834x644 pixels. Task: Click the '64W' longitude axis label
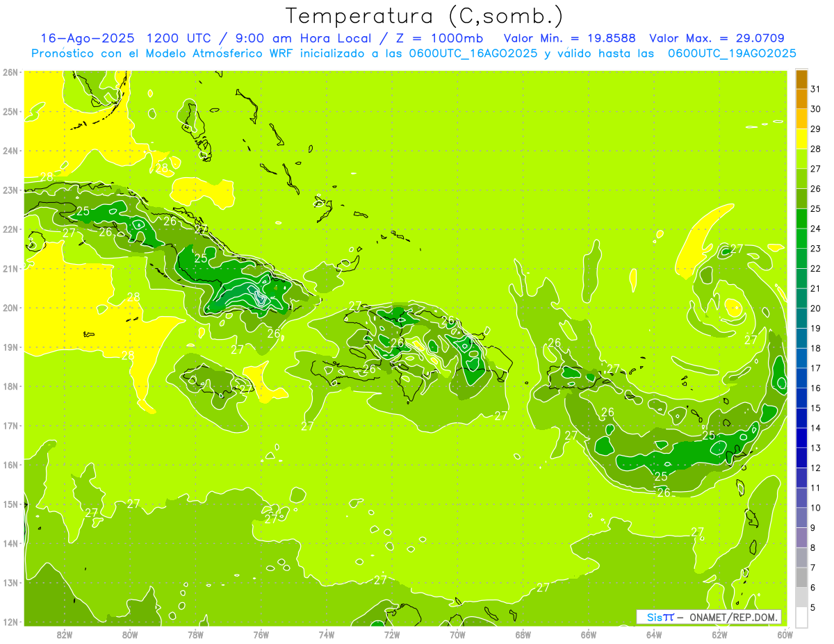pos(654,634)
